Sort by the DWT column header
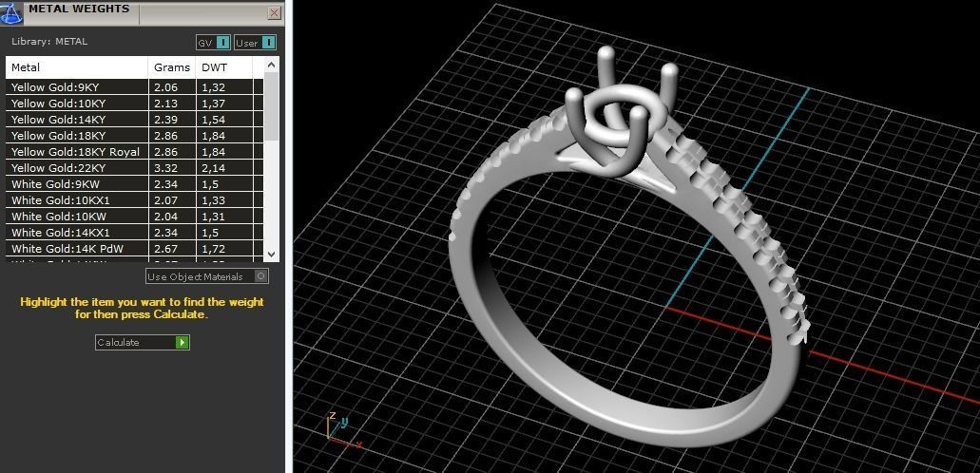980x473 pixels. [223, 67]
